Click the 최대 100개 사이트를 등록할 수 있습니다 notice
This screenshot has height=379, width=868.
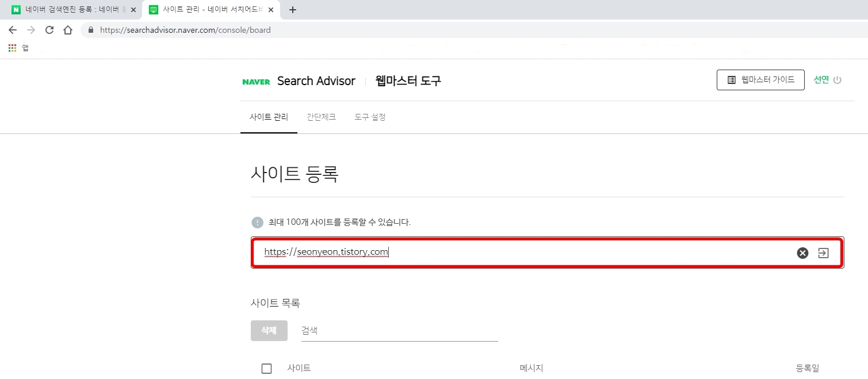340,222
